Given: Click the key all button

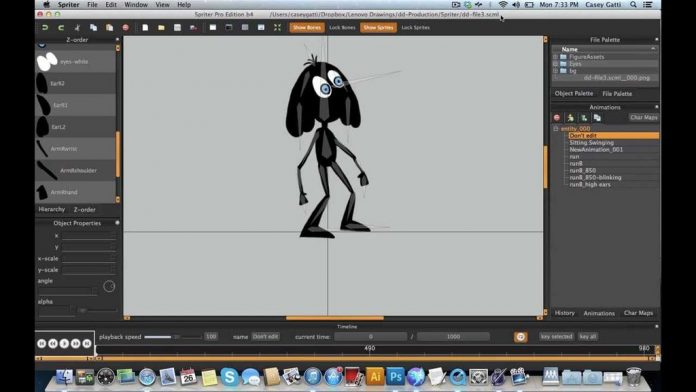Looking at the screenshot, I should (588, 337).
